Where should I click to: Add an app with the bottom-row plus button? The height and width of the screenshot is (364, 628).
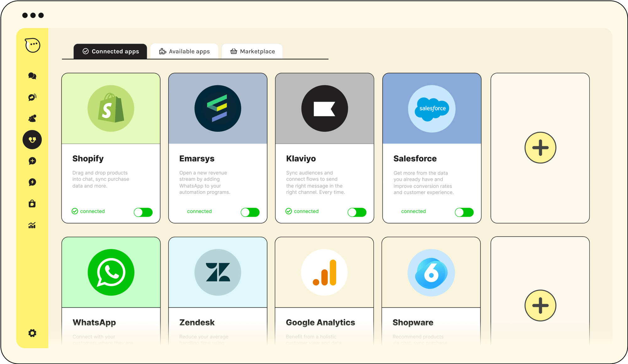coord(540,305)
